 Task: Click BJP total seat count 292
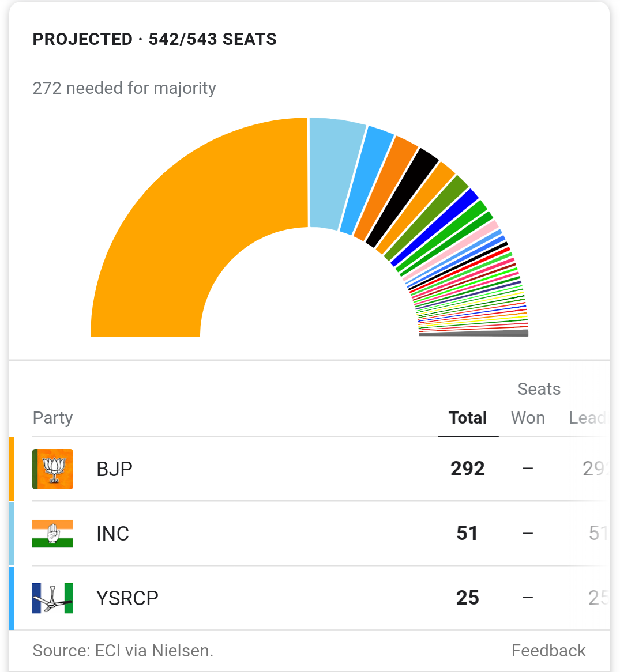(x=468, y=469)
